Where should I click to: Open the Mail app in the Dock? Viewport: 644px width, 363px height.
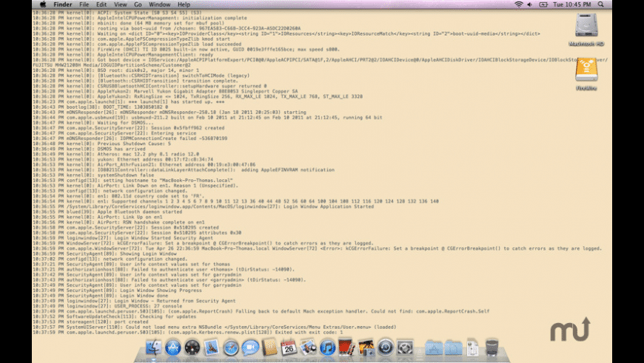click(x=212, y=347)
